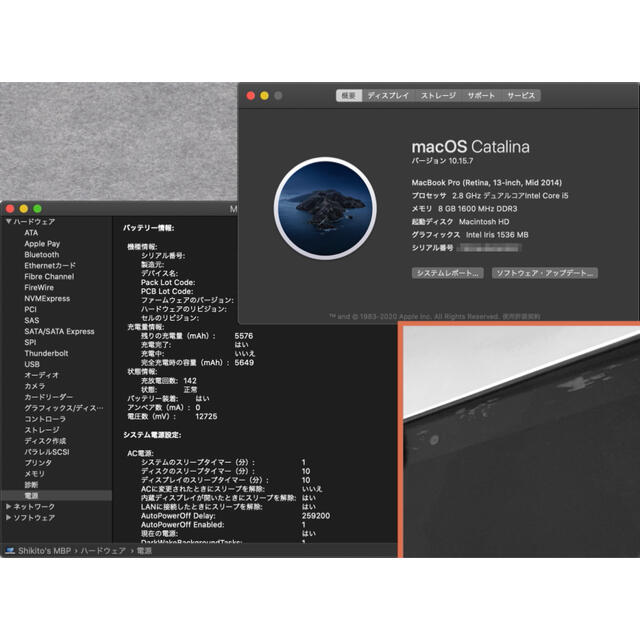The height and width of the screenshot is (640, 640).
Task: Open the サポート tab
Action: (481, 96)
